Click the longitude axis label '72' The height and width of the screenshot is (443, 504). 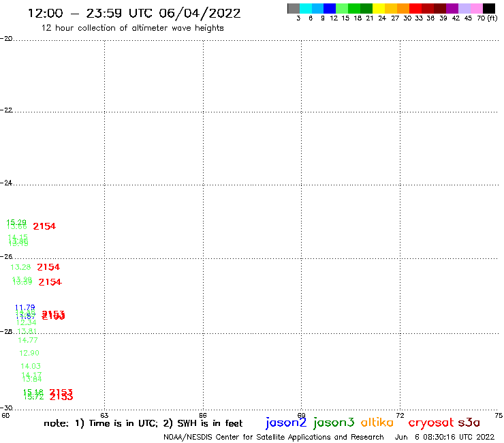click(x=400, y=415)
